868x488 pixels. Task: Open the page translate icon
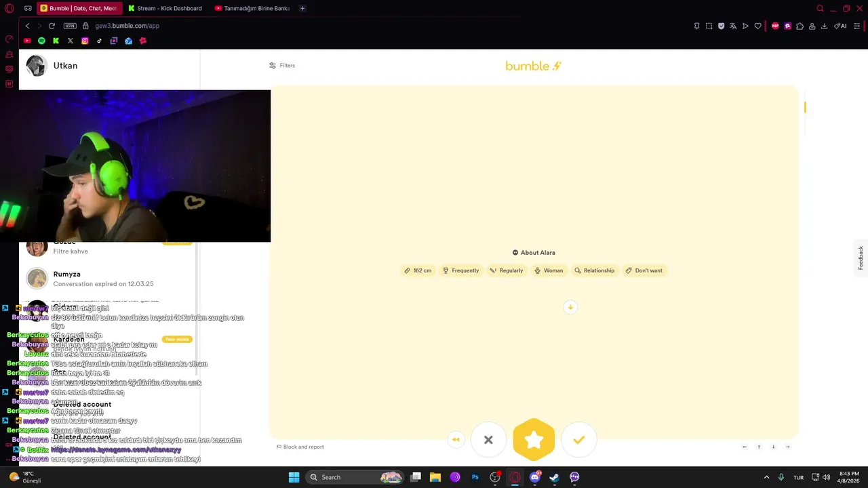(x=733, y=26)
